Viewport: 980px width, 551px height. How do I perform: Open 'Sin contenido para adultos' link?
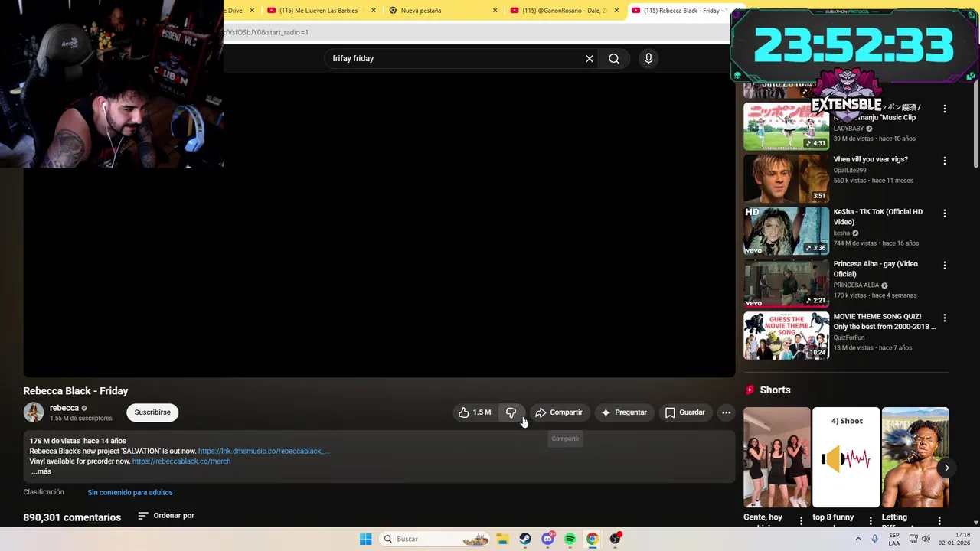pos(130,492)
